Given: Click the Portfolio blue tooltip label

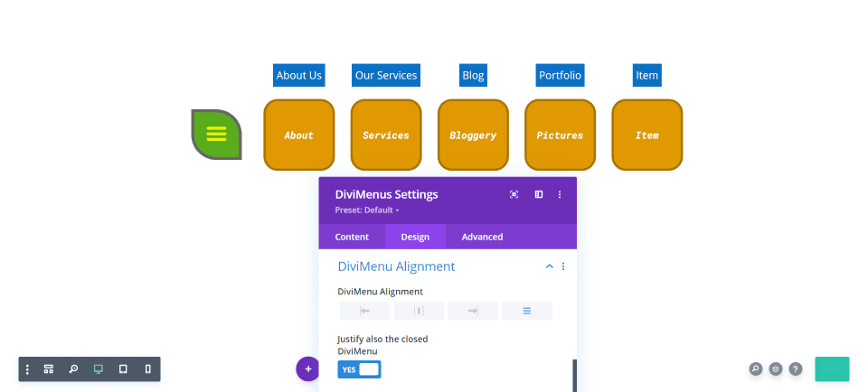Looking at the screenshot, I should pyautogui.click(x=560, y=75).
